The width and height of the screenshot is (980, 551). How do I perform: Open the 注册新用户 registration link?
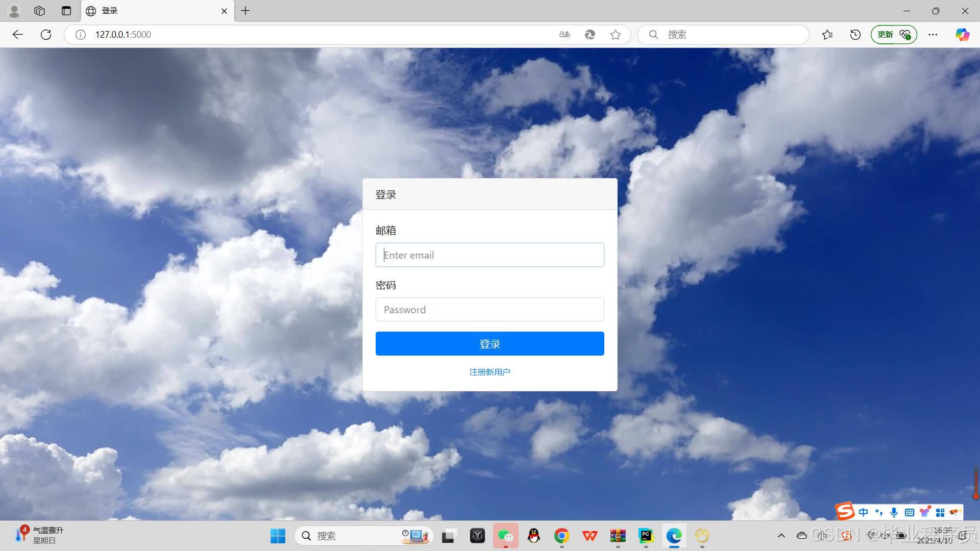click(x=489, y=371)
